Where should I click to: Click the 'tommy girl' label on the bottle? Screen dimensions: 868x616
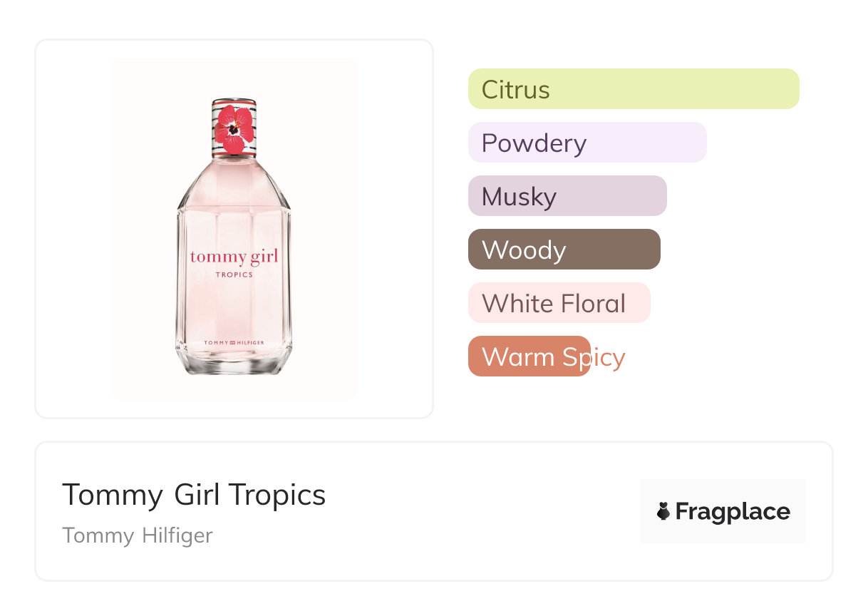pyautogui.click(x=234, y=257)
